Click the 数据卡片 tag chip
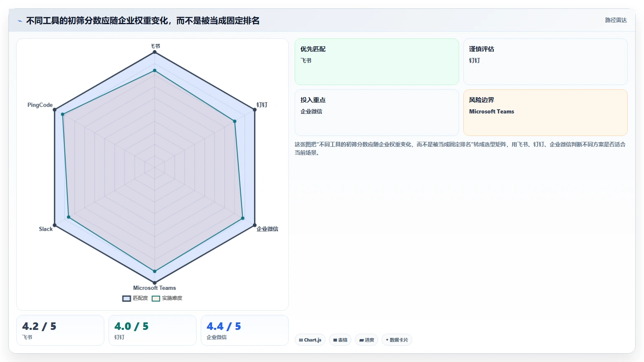The width and height of the screenshot is (644, 362). pos(397,340)
